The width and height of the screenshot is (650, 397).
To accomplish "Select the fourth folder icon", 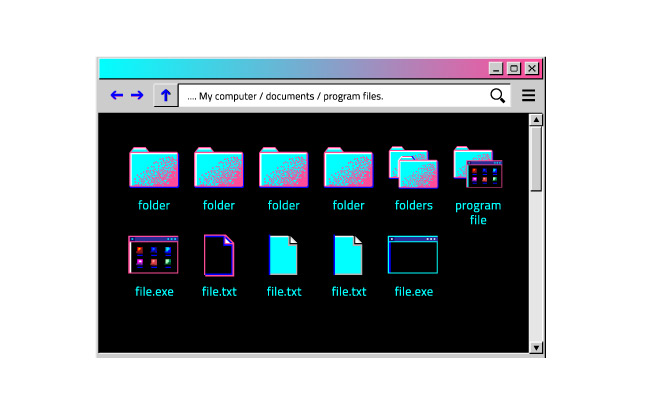I will [348, 167].
